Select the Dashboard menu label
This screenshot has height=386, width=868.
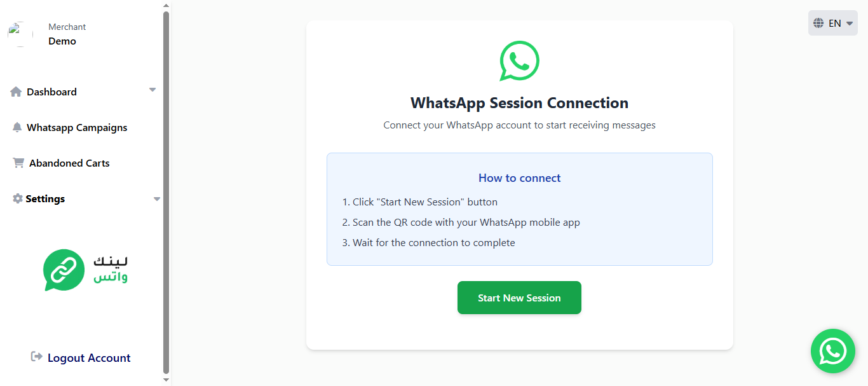tap(51, 92)
